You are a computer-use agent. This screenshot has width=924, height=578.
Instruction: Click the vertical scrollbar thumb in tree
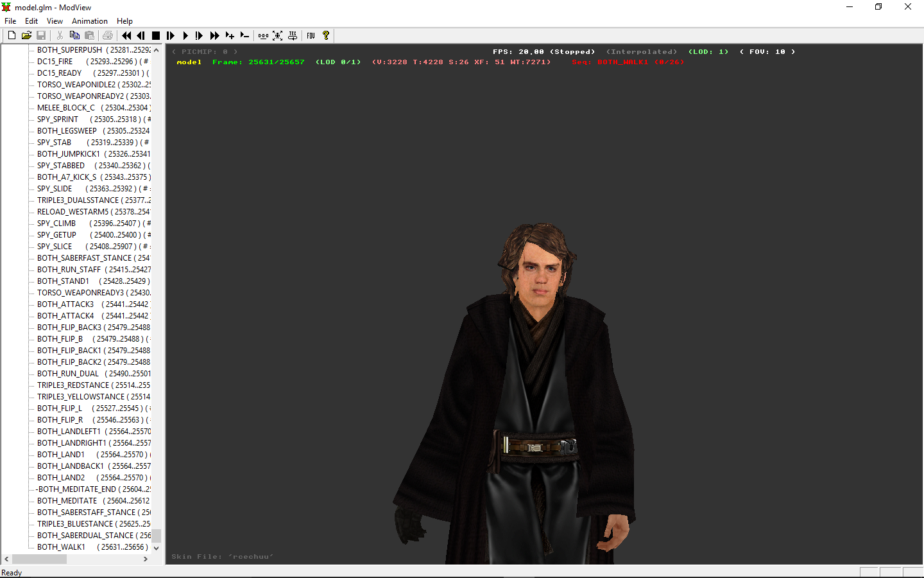pos(156,536)
